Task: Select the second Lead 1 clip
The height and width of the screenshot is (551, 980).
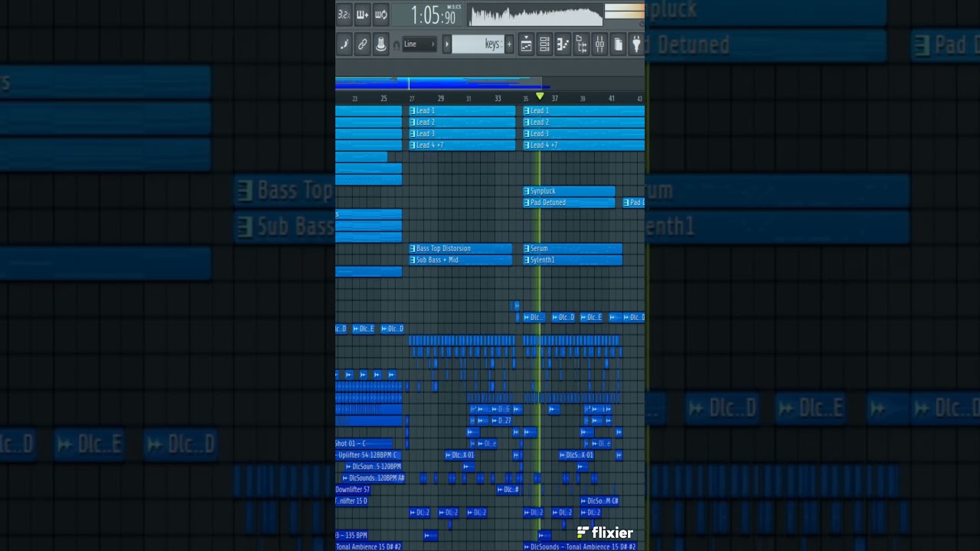Action: pos(583,110)
